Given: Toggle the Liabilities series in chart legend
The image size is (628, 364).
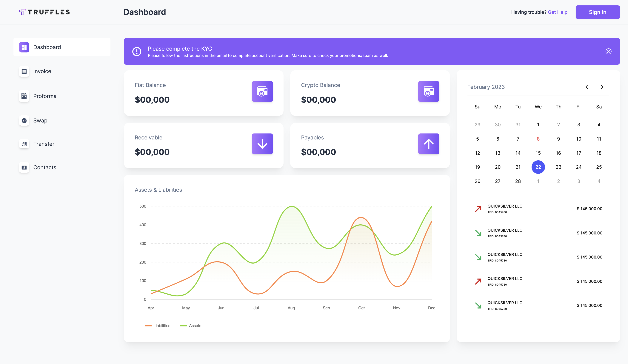Looking at the screenshot, I should tap(158, 326).
